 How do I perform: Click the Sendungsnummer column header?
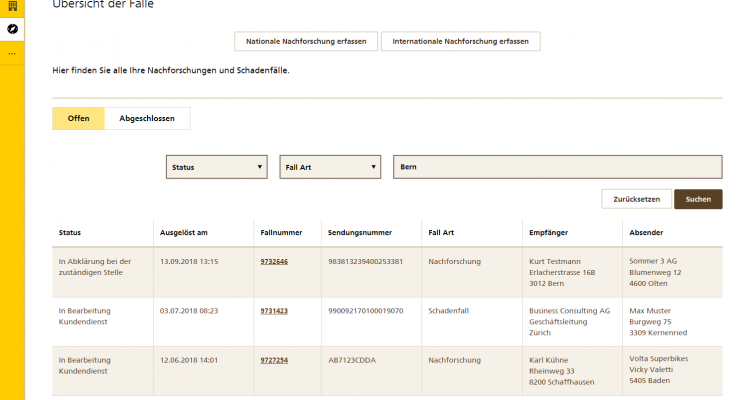[x=360, y=233]
